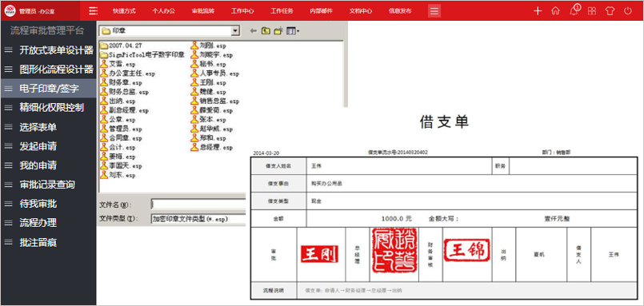Select file 人事专员.esp

tap(215, 74)
